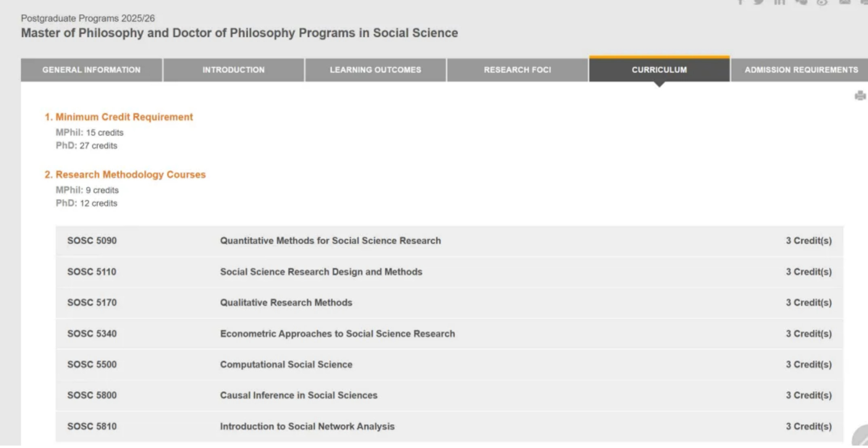Share the page via WeChat icon
This screenshot has width=868, height=448.
pyautogui.click(x=801, y=2)
